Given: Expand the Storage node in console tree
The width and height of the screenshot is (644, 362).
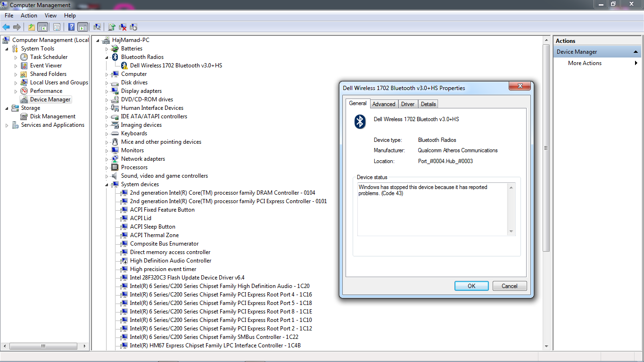Looking at the screenshot, I should (x=7, y=108).
